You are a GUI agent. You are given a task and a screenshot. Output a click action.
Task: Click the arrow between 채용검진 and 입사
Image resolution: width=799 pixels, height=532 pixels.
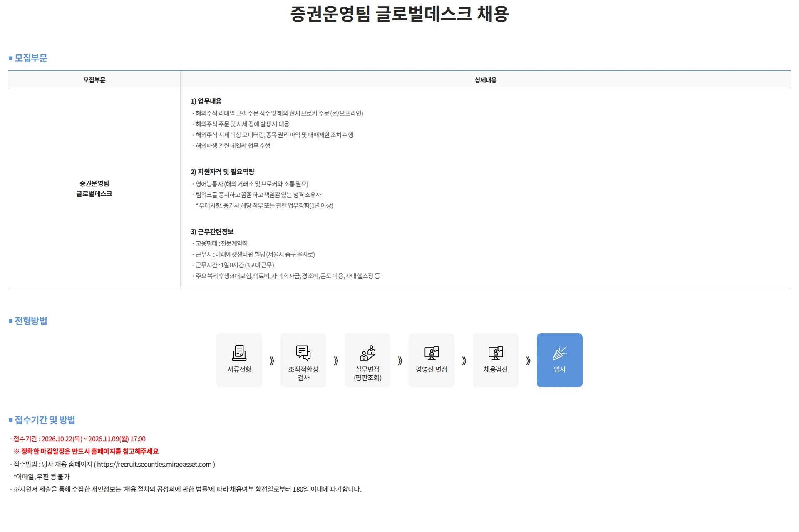point(528,361)
